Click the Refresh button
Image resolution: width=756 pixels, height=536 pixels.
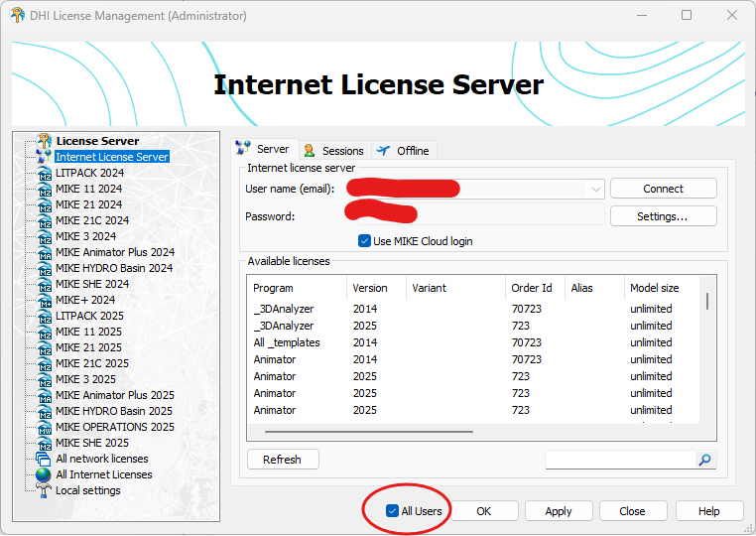tap(283, 460)
